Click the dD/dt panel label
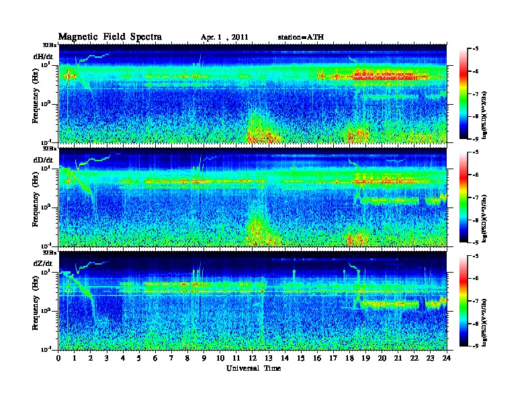Image resolution: width=532 pixels, height=411 pixels. click(43, 160)
